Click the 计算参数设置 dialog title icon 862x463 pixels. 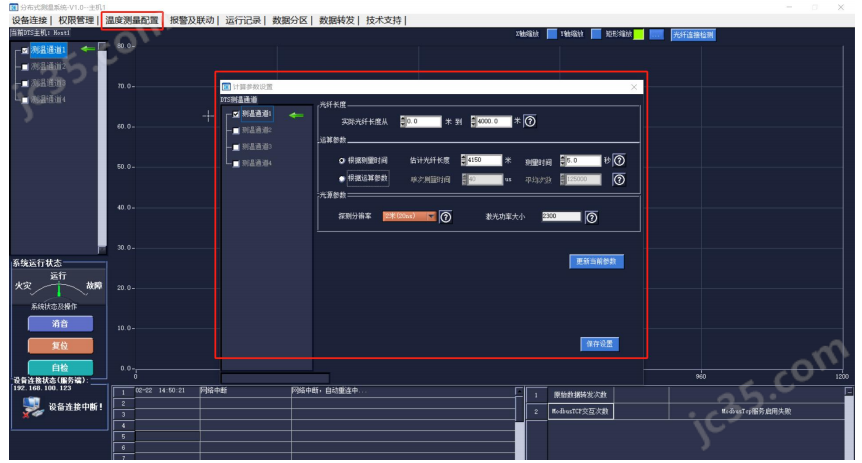coord(226,87)
